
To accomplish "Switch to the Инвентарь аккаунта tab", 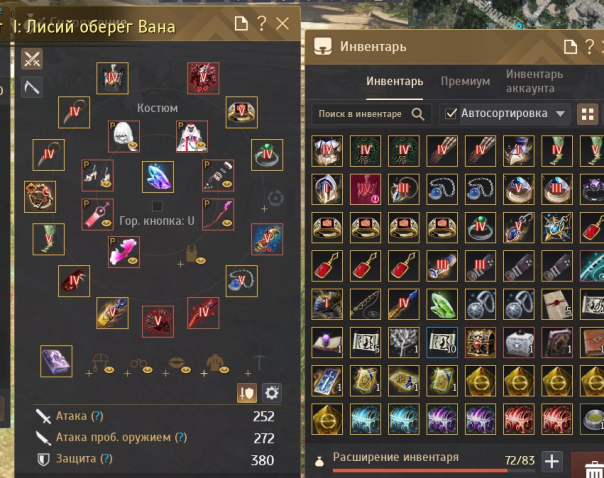I will [x=534, y=81].
